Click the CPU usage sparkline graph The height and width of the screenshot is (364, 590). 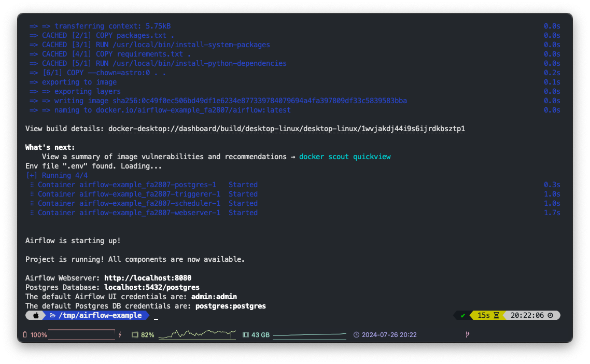(x=197, y=334)
